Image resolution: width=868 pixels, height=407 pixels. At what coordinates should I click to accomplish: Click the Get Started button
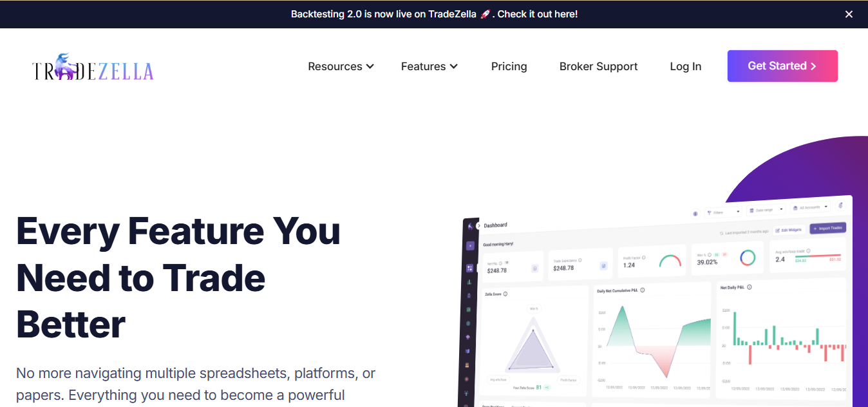[782, 66]
